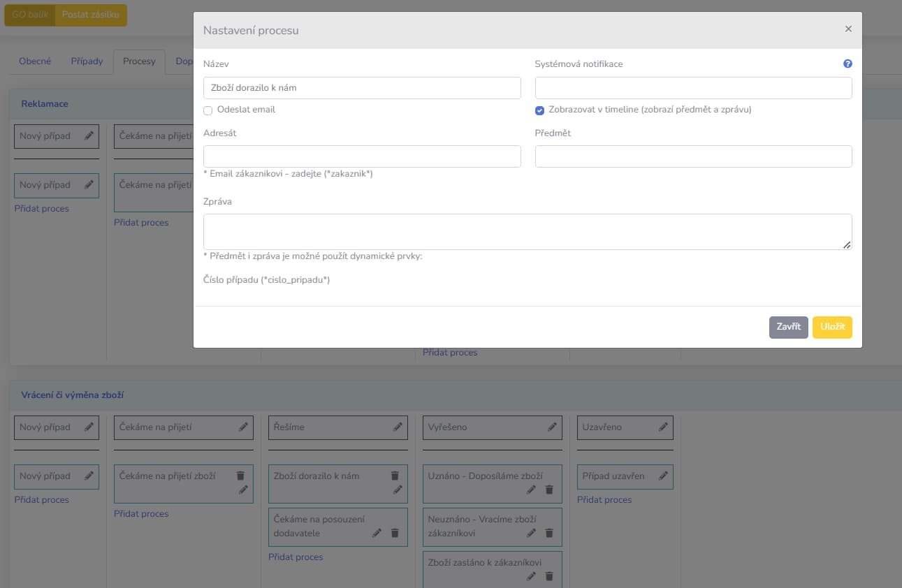Edit the Uzavřeno column header
This screenshot has height=588, width=902.
pyautogui.click(x=663, y=427)
